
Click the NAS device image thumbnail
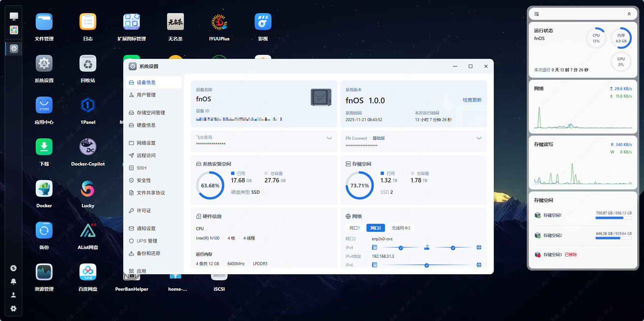coord(321,97)
